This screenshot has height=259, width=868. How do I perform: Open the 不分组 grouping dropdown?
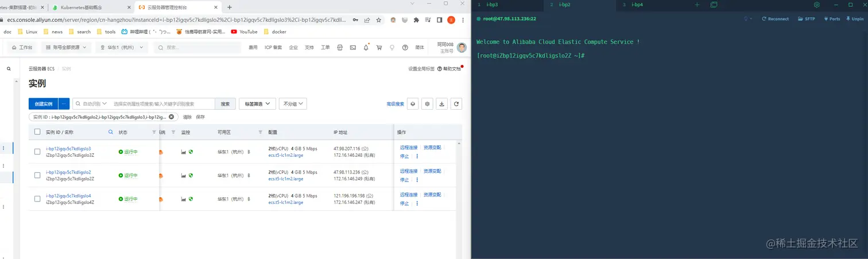tap(293, 104)
